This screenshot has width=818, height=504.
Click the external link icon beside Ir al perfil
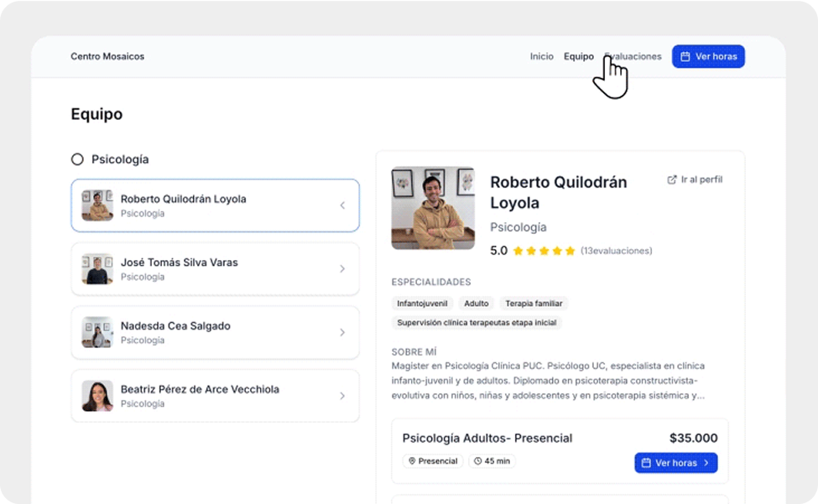(x=672, y=179)
